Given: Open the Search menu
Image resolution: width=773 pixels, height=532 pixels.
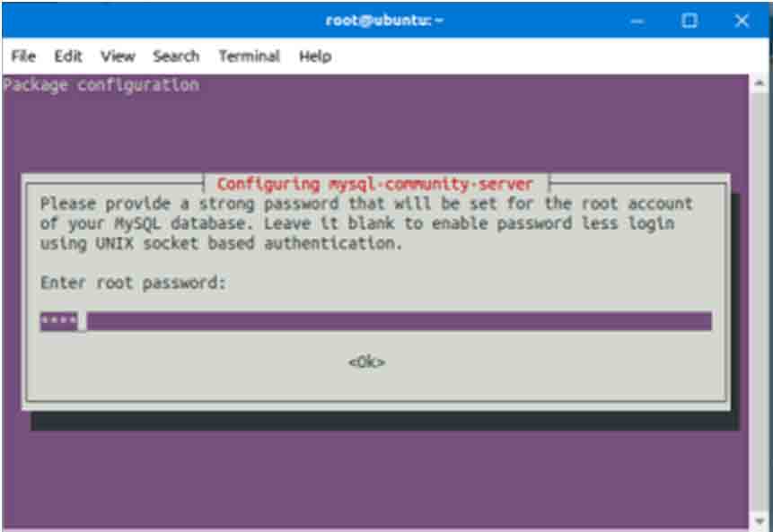Looking at the screenshot, I should coord(176,57).
